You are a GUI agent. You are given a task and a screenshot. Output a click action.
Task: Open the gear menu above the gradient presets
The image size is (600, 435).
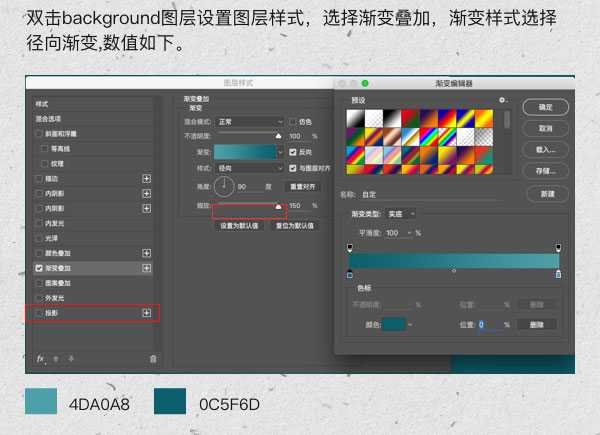point(503,100)
